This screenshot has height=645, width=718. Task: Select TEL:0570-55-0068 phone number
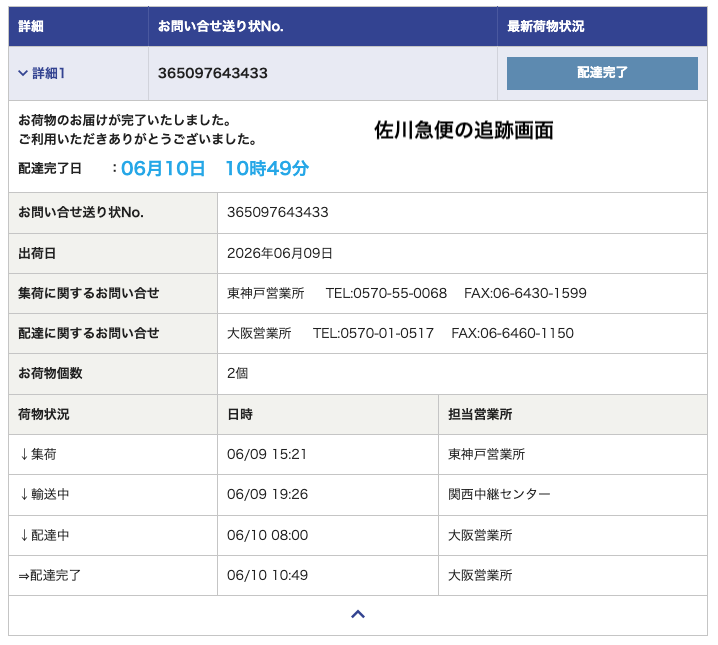[386, 293]
